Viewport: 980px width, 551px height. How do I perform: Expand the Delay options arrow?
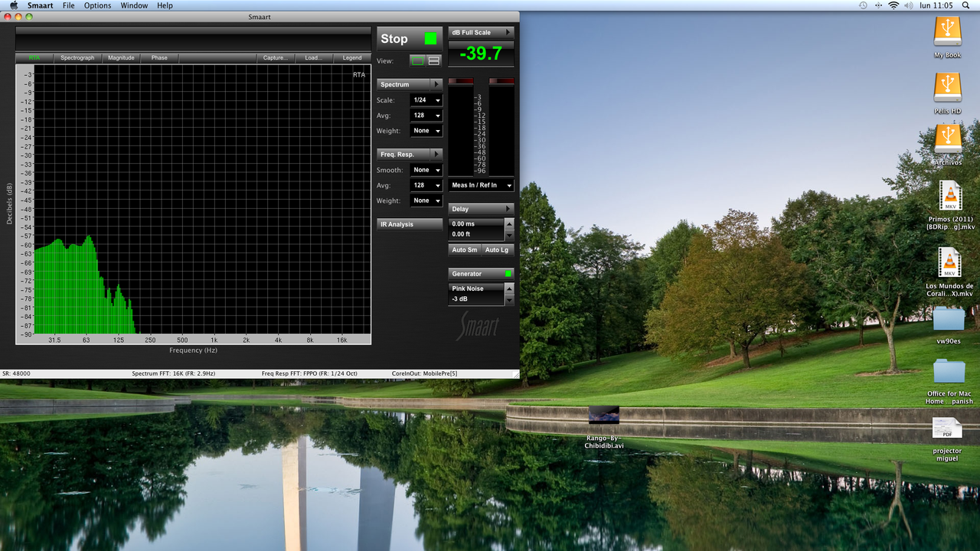[508, 209]
